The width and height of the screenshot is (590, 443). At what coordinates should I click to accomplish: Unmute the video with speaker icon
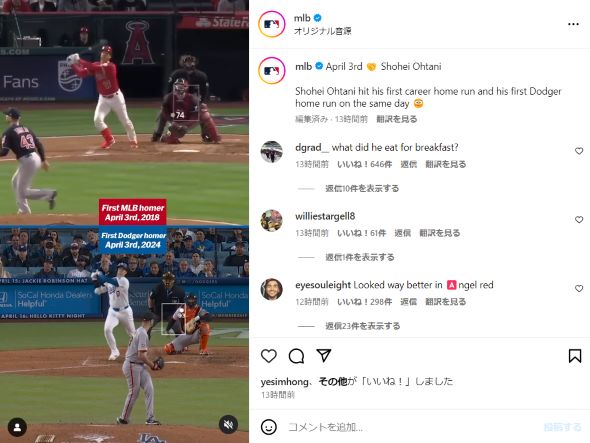228,425
